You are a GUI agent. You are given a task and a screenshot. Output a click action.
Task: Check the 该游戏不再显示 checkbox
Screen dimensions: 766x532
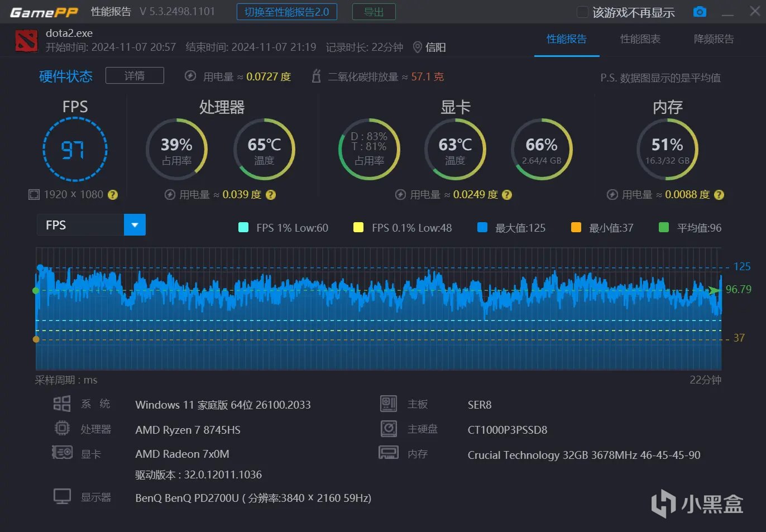[x=582, y=12]
